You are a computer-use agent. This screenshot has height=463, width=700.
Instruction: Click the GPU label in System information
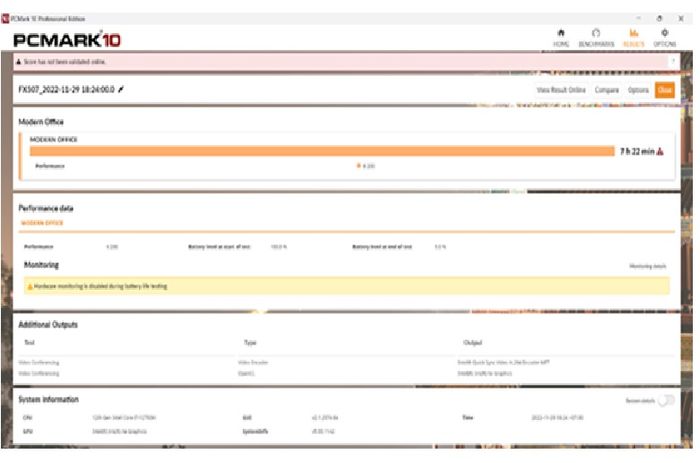click(x=27, y=431)
